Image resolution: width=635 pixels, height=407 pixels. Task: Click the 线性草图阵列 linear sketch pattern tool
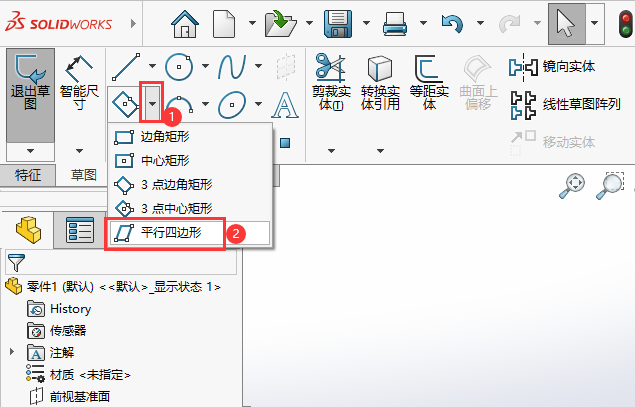565,105
